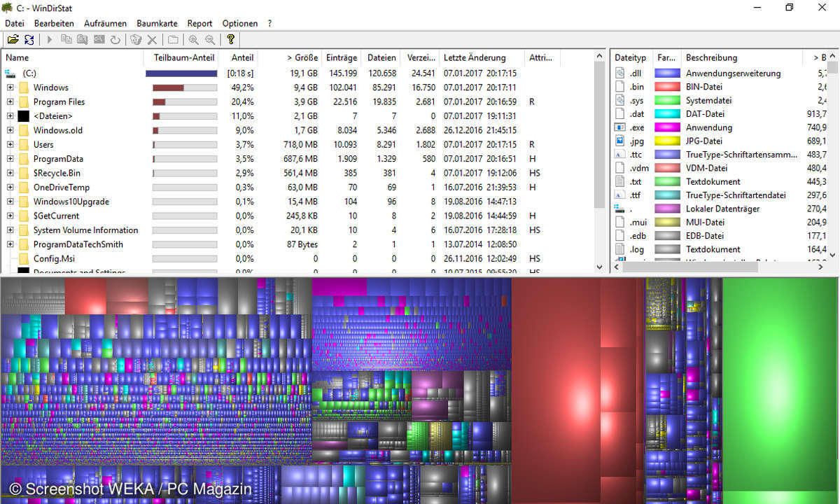Image resolution: width=840 pixels, height=504 pixels.
Task: Click the Explorer here toolbar icon
Action: [83, 40]
